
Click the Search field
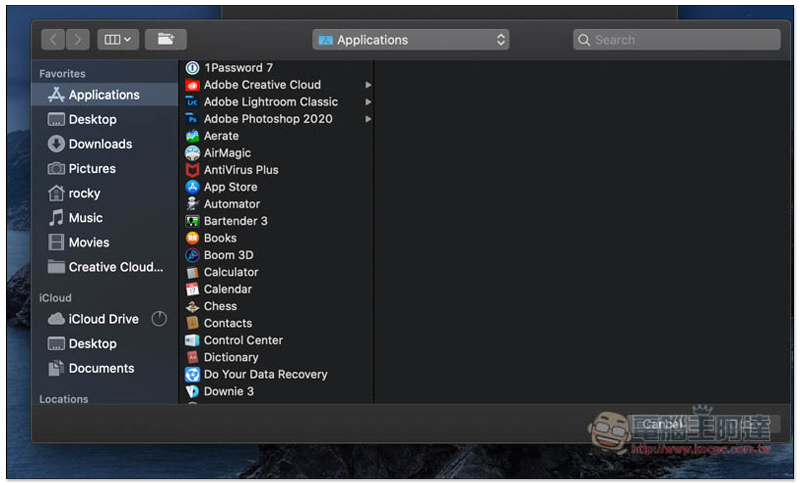(x=677, y=40)
